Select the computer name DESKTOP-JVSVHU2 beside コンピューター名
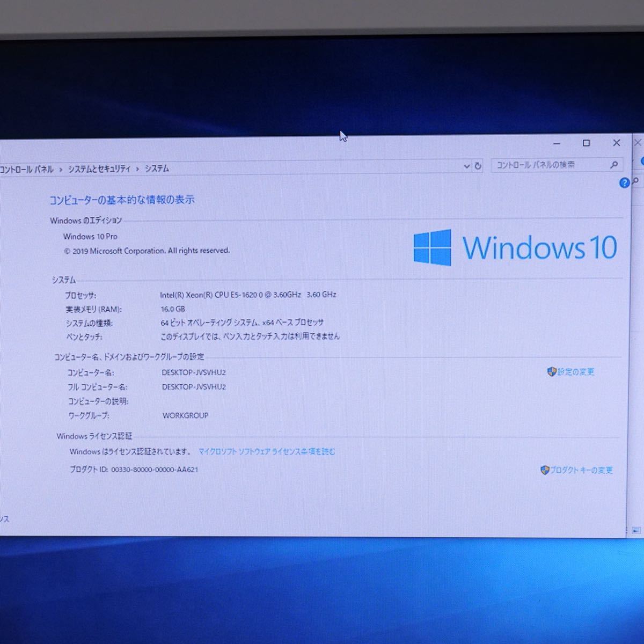The width and height of the screenshot is (644, 644). click(194, 372)
